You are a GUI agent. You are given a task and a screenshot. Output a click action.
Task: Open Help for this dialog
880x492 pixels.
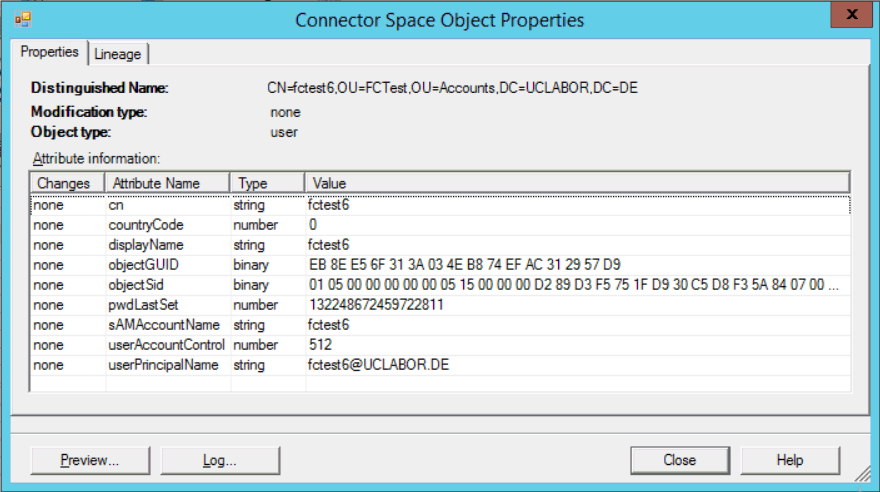790,461
